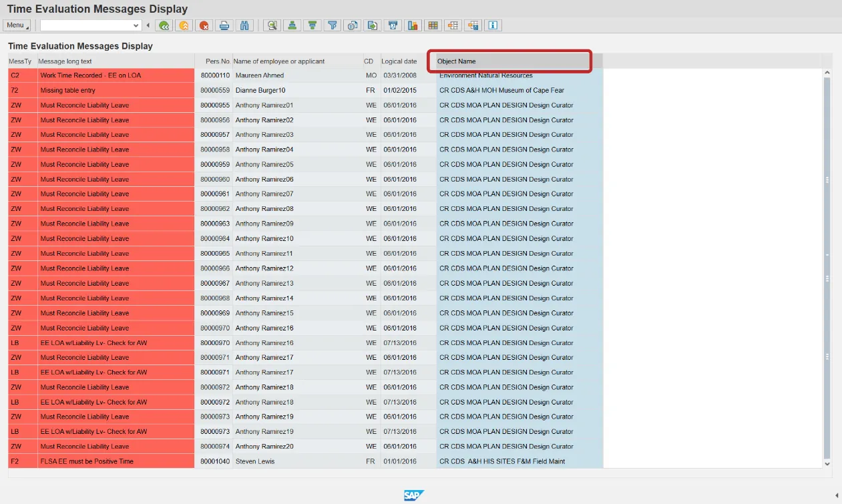Click the print preview toolbar icon
Viewport: 842px width, 504px height.
point(353,25)
